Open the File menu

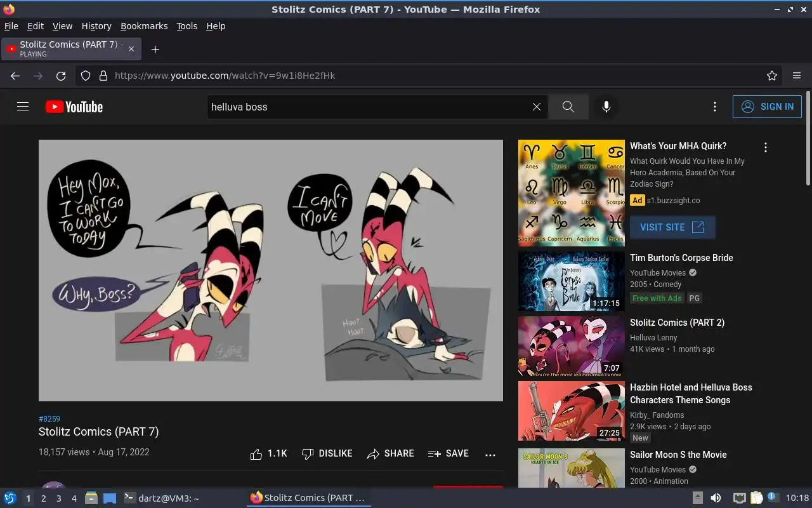11,26
